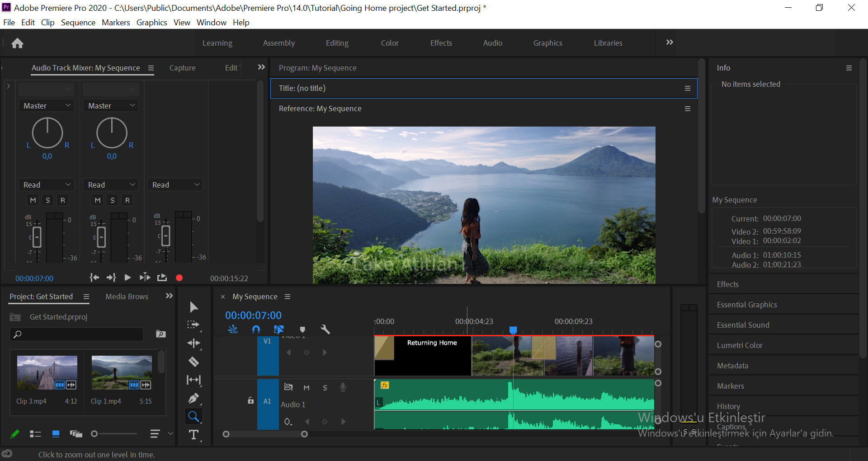Open the Markers menu
The height and width of the screenshot is (461, 868).
(116, 23)
